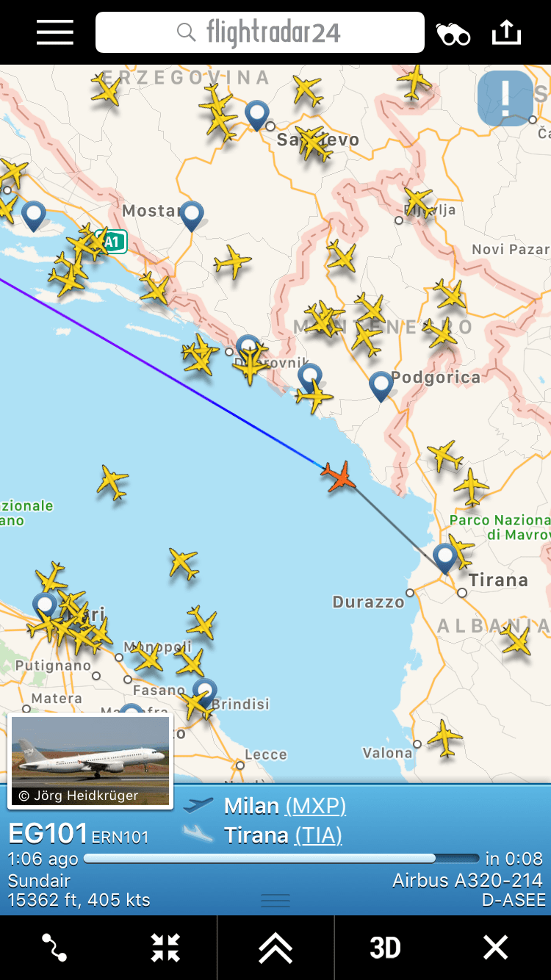Tap the Sarajevo airport pin marker
Viewport: 551px width, 980px height.
256,115
